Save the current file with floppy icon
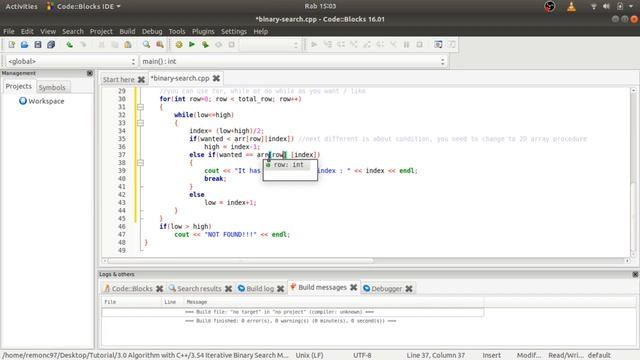Screen dimensions: 640x360 click(x=38, y=44)
